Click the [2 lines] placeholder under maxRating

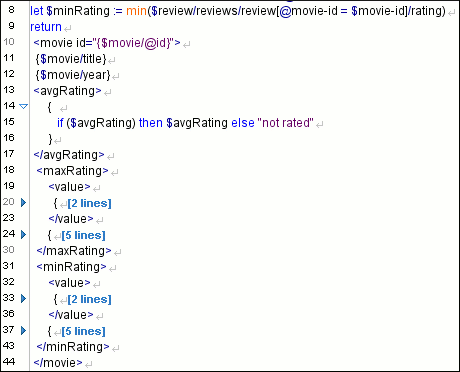(89, 203)
